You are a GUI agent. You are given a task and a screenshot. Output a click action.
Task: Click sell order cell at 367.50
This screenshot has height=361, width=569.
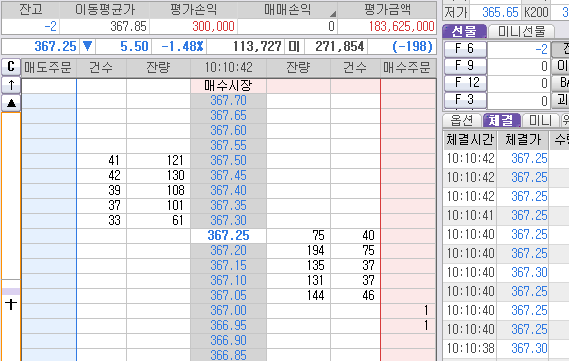click(x=49, y=160)
